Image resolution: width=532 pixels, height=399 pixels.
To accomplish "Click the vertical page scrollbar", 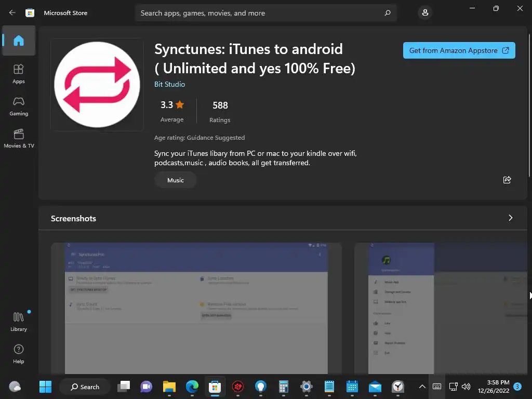I will coord(529,105).
